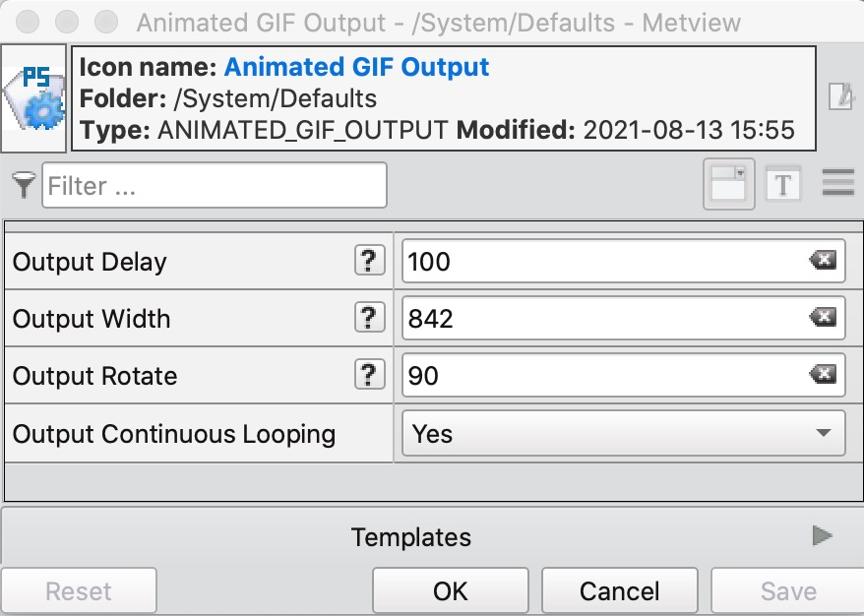Show help for Output Width
The height and width of the screenshot is (616, 864).
(369, 318)
